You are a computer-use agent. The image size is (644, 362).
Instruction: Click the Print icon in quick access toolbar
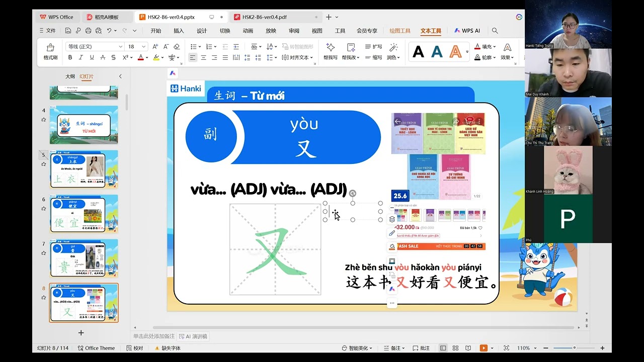point(89,31)
